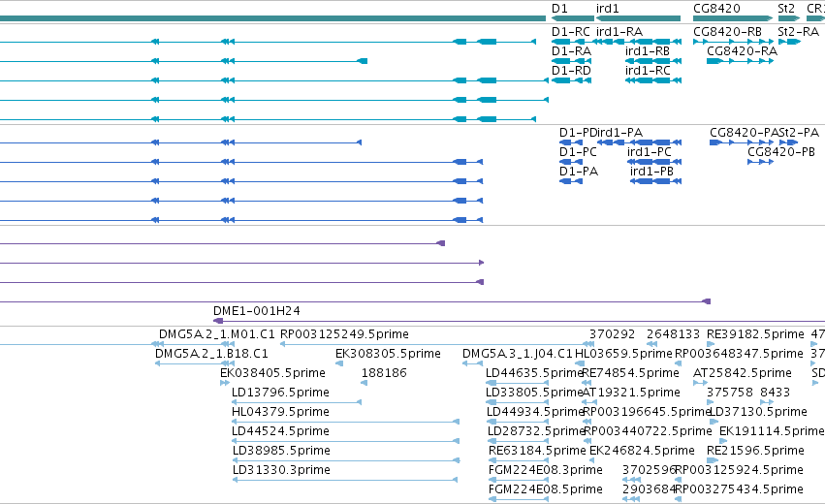Viewport: 825px width, 504px height.
Task: Click the 370292 feature label
Action: (612, 334)
